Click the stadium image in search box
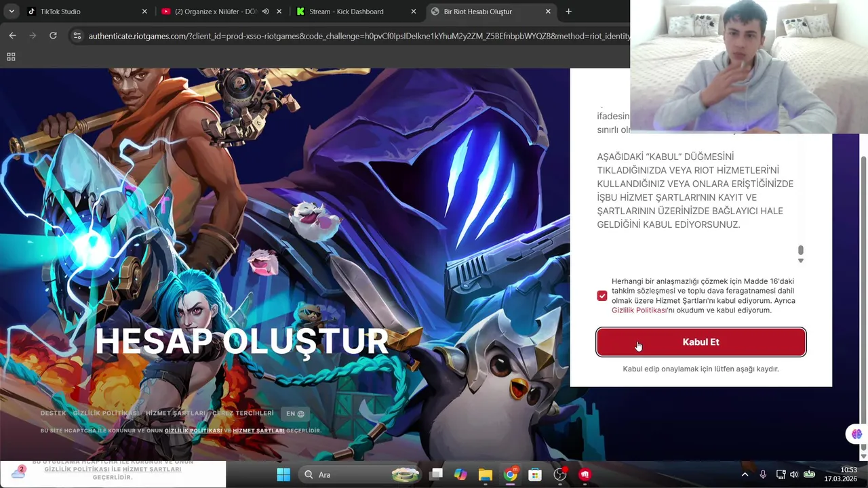This screenshot has height=488, width=868. point(406,474)
